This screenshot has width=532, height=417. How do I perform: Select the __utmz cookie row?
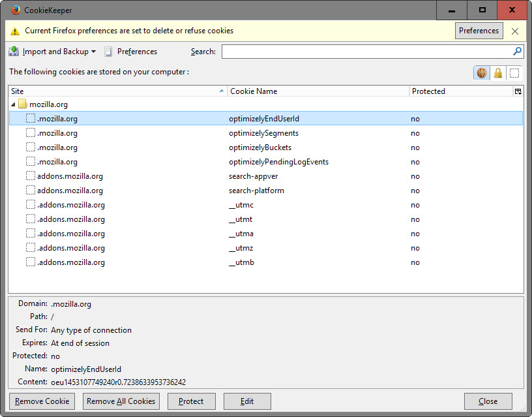266,248
